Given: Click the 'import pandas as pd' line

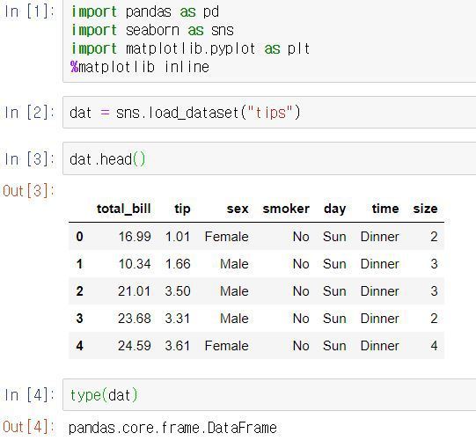Looking at the screenshot, I should (144, 11).
